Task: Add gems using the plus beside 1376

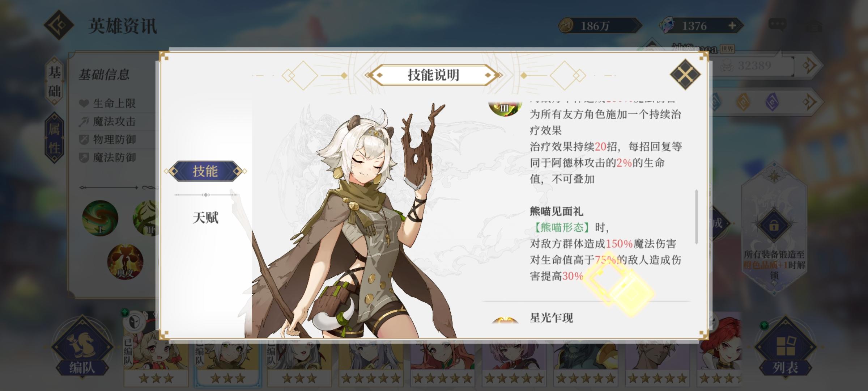Action: tap(732, 26)
